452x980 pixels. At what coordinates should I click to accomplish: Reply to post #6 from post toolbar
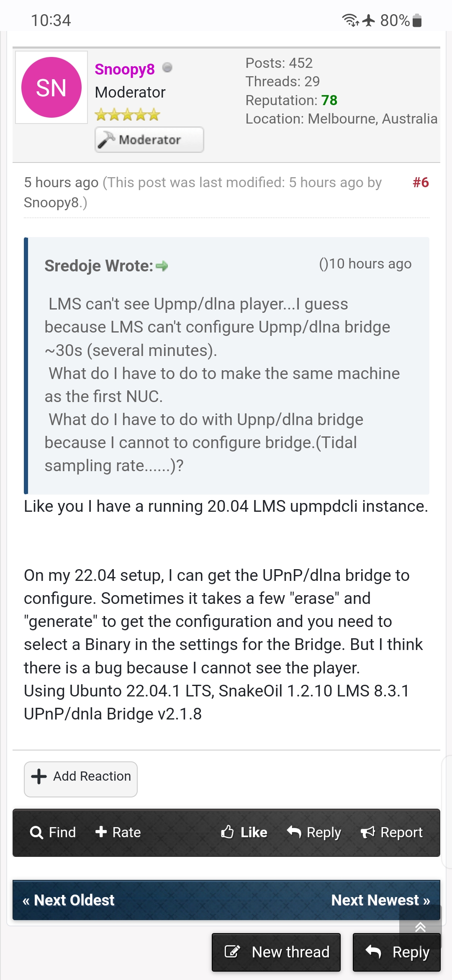314,832
